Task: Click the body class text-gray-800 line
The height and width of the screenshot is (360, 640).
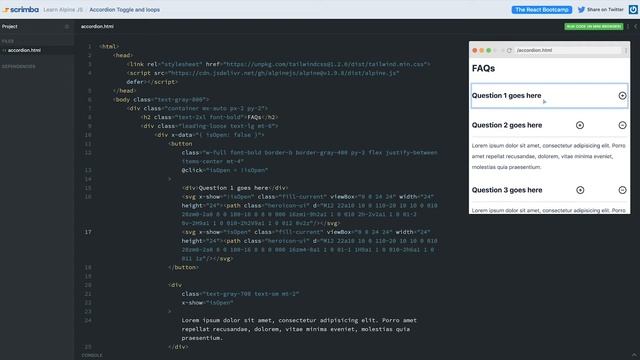Action: click(161, 100)
